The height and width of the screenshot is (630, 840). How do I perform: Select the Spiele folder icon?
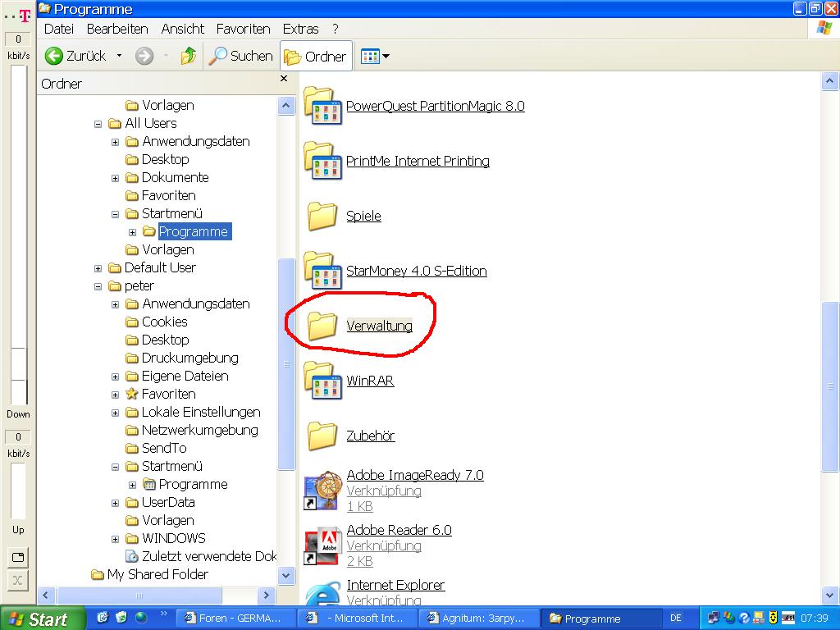322,216
